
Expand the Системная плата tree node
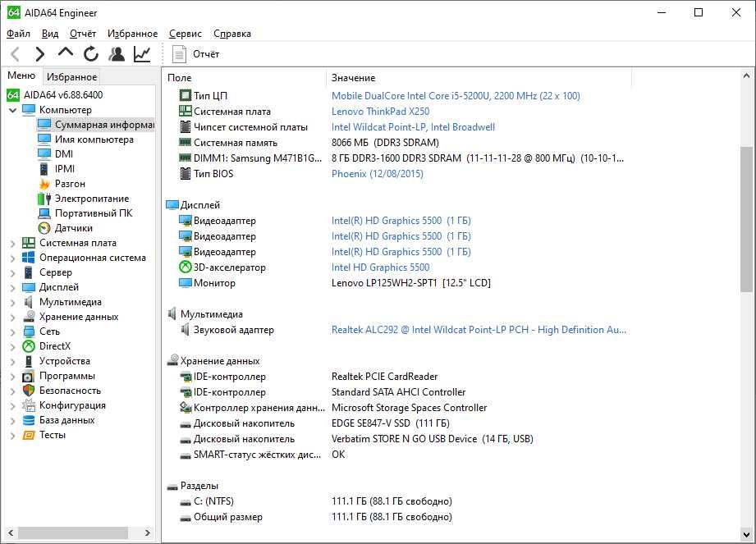point(13,244)
